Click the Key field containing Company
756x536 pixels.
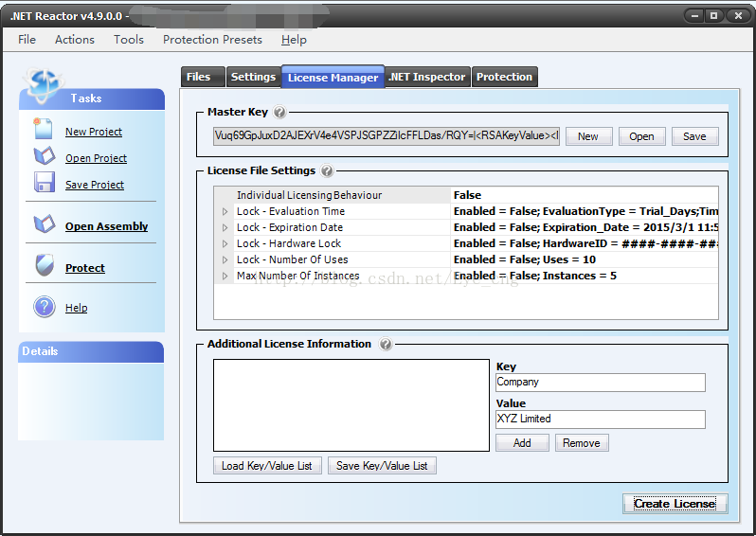point(601,383)
